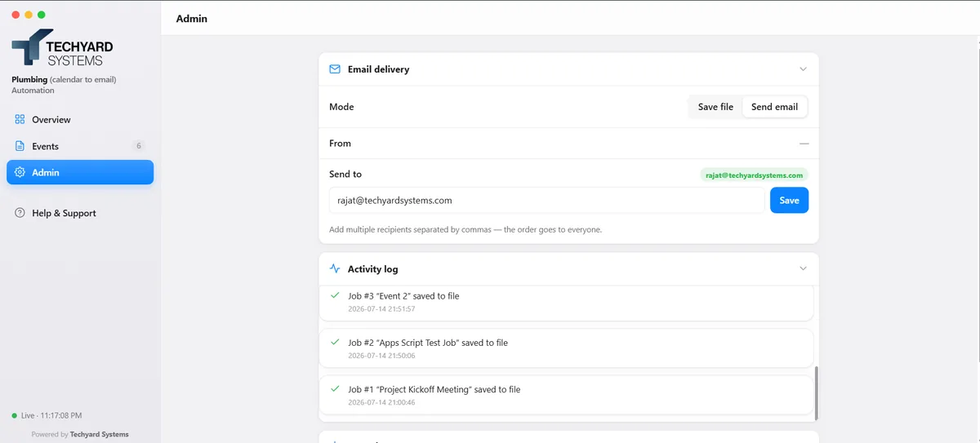980x443 pixels.
Task: Click the Events document icon
Action: coord(20,146)
